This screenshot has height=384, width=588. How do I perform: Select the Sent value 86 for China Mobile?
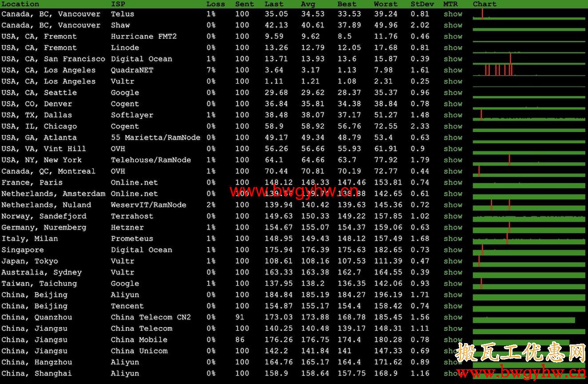click(x=240, y=340)
